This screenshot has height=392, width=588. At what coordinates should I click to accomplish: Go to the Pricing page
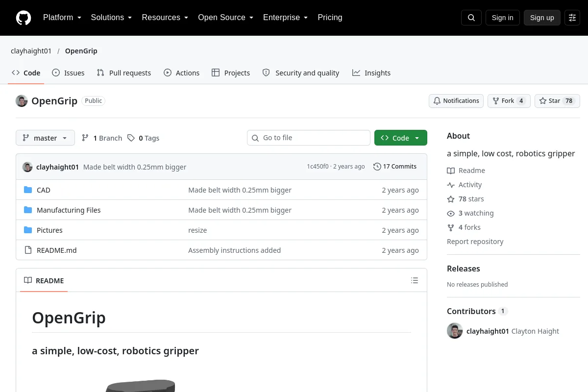point(330,18)
